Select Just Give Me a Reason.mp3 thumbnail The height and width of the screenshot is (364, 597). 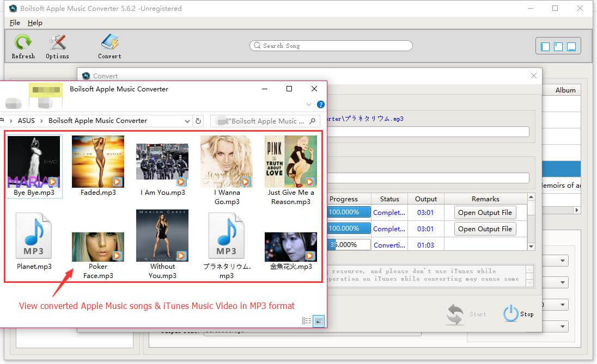tap(291, 162)
